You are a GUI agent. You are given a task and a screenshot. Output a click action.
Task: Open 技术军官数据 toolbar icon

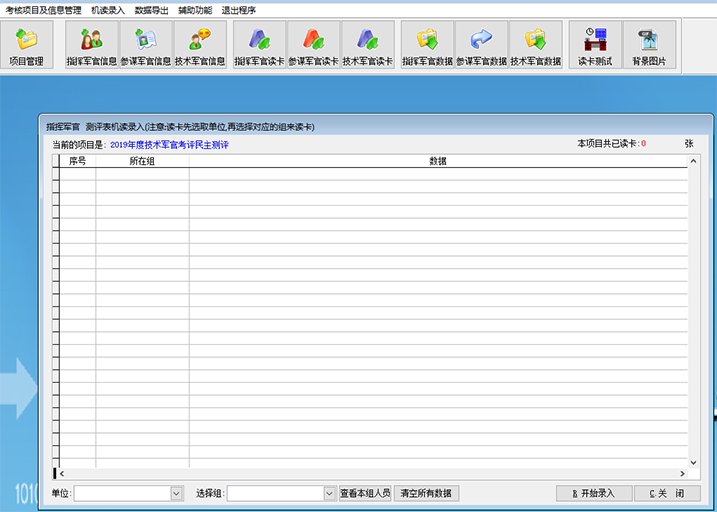[536, 46]
